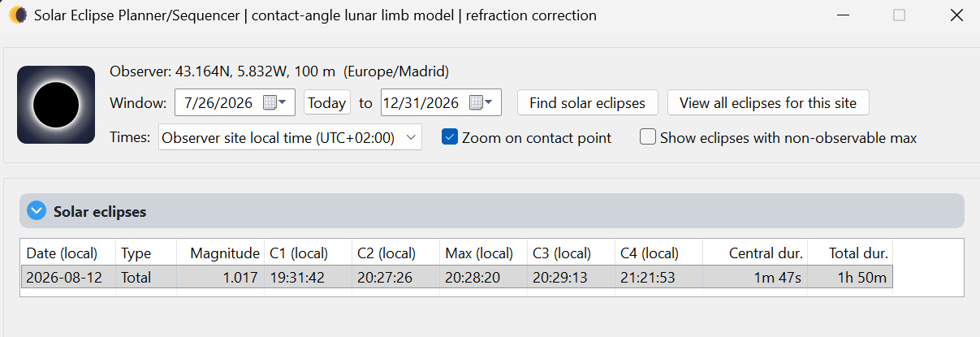Collapse the Solar eclipses section
This screenshot has width=980, height=337.
[36, 211]
